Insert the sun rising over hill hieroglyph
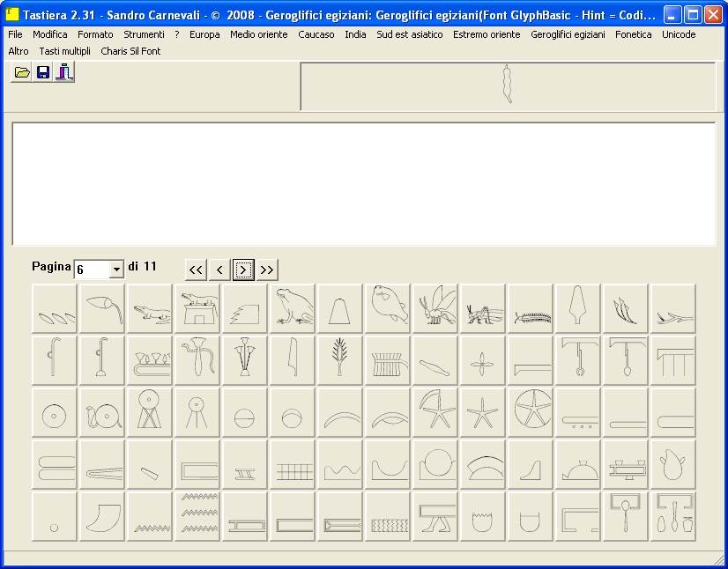 click(435, 464)
